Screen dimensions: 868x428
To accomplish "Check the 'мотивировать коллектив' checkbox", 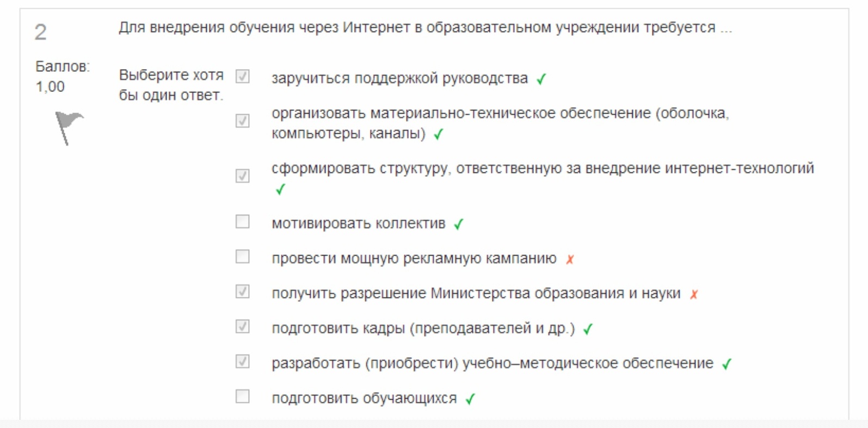I will click(x=243, y=222).
